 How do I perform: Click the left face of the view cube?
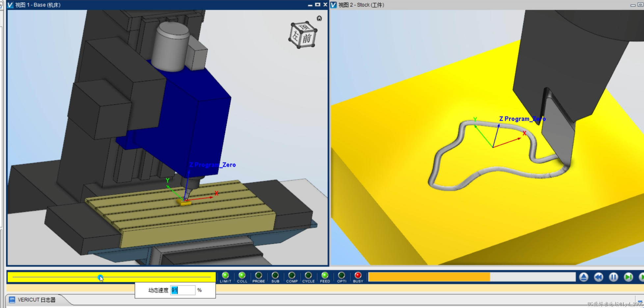click(295, 36)
